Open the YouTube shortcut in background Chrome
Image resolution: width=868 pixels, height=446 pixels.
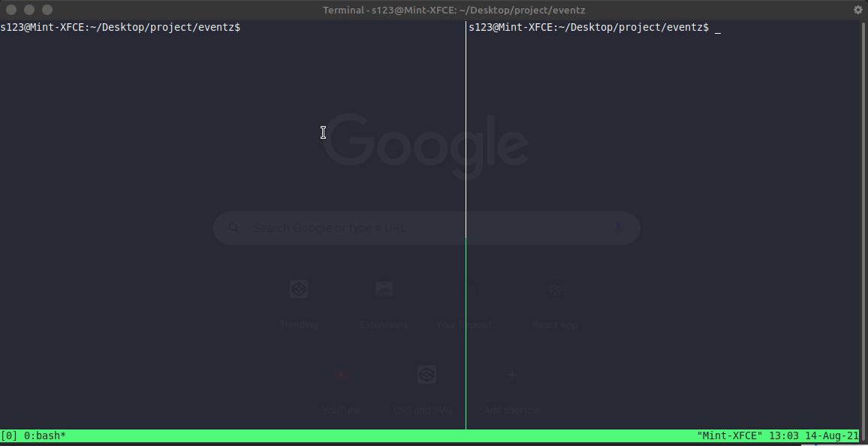point(342,390)
